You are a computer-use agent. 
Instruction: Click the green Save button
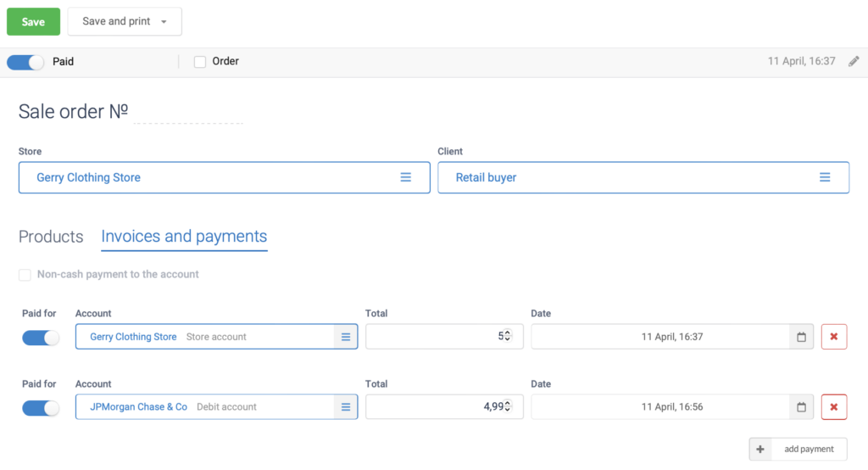coord(33,21)
